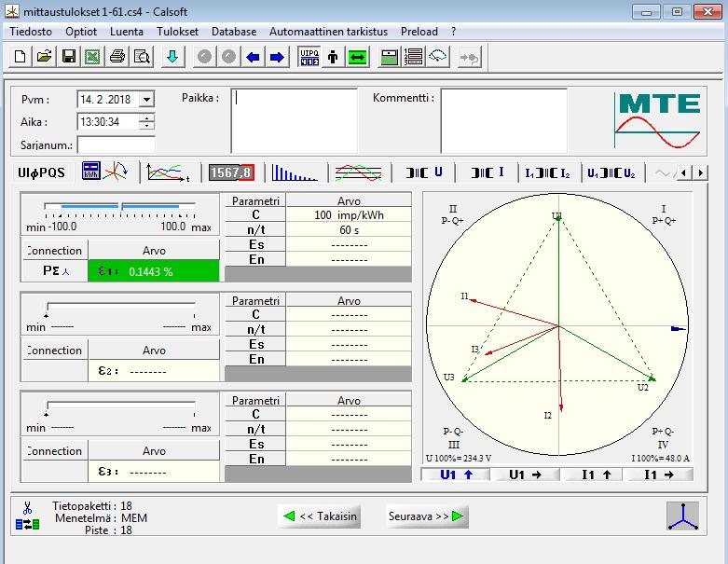The height and width of the screenshot is (564, 728).
Task: Toggle the U1 right-arrow reference button
Action: click(525, 475)
